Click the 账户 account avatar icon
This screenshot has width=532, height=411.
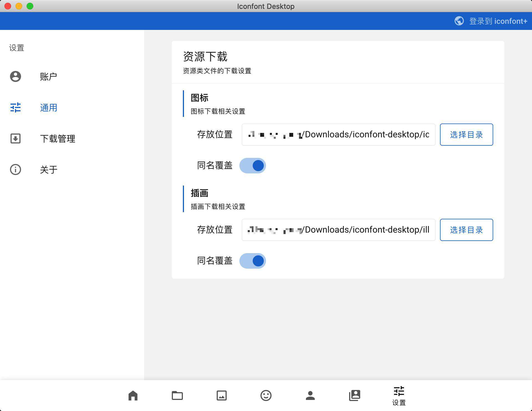[x=16, y=76]
